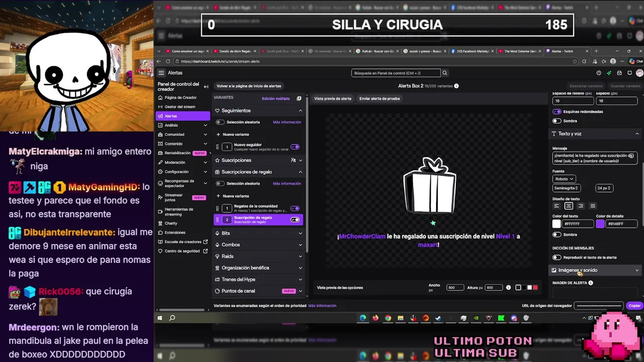This screenshot has height=362, width=644.
Task: Toggle Selección aleatoria under Suscripciones de regalo
Action: [x=220, y=184]
